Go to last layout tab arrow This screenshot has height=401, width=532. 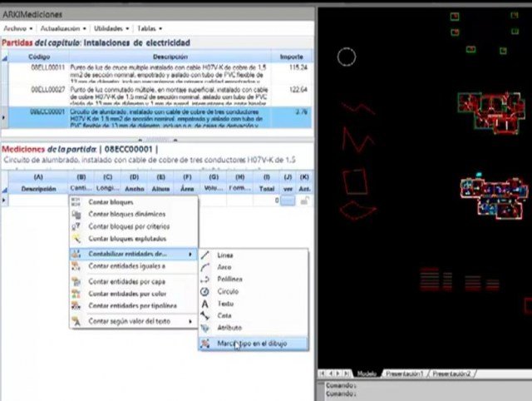tap(347, 374)
